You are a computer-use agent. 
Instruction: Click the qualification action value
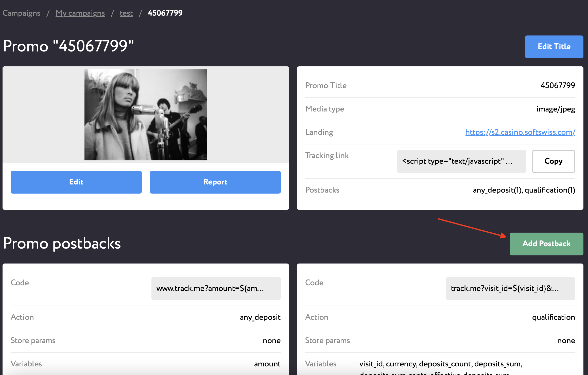pos(553,317)
